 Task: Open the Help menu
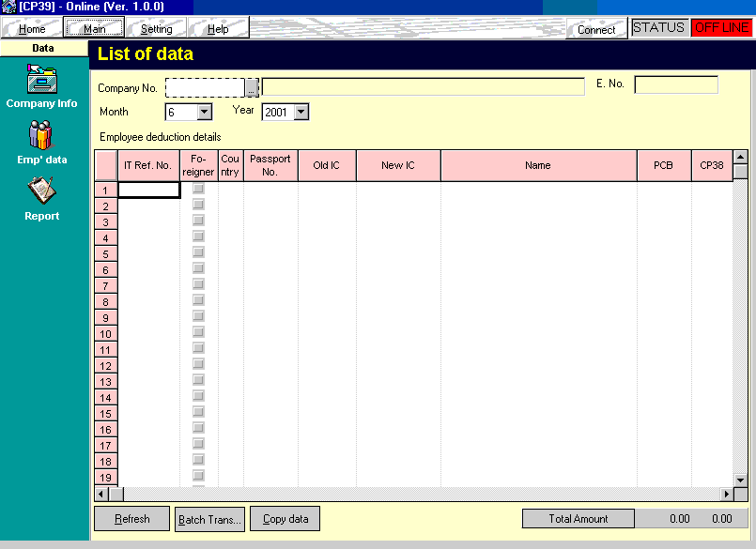pos(218,29)
